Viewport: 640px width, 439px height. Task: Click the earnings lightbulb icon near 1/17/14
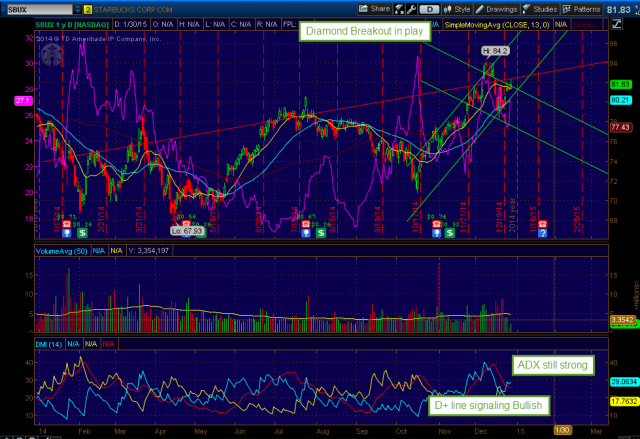(x=67, y=233)
